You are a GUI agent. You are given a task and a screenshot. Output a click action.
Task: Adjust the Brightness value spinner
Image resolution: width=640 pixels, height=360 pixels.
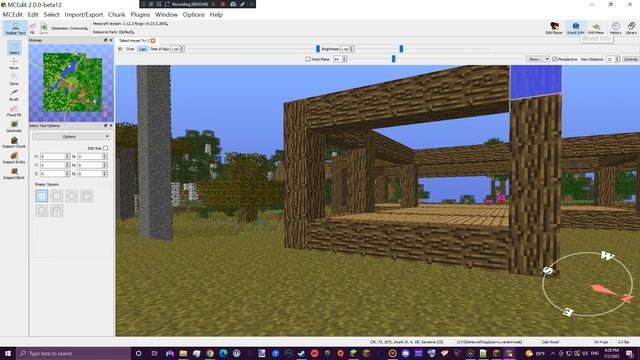tap(347, 49)
